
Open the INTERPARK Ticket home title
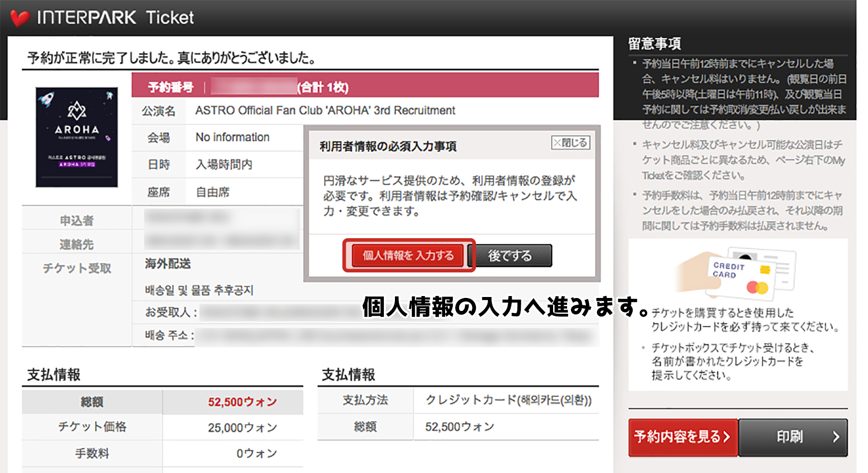[115, 17]
